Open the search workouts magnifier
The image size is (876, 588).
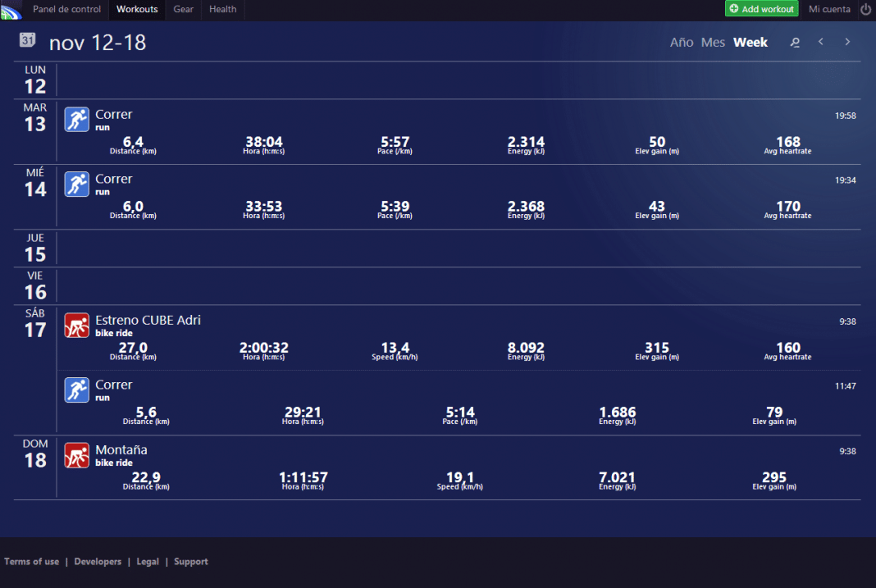pos(794,42)
